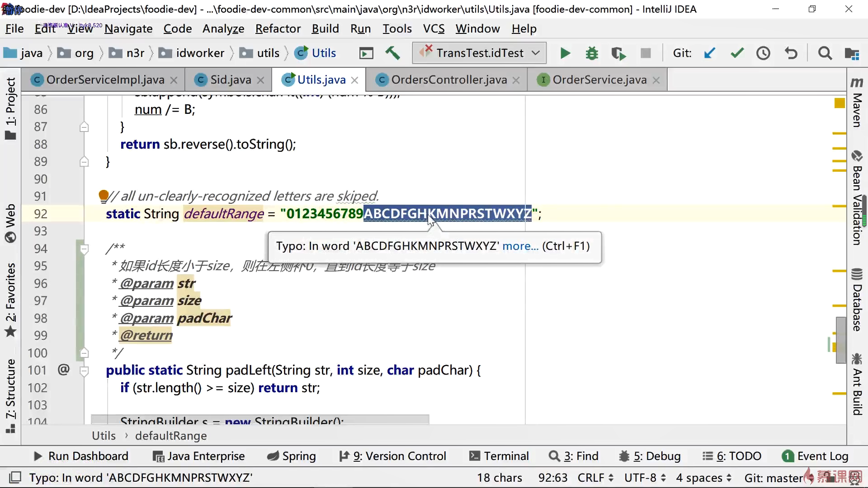Viewport: 868px width, 488px height.
Task: Open the Refactor menu
Action: 278,29
